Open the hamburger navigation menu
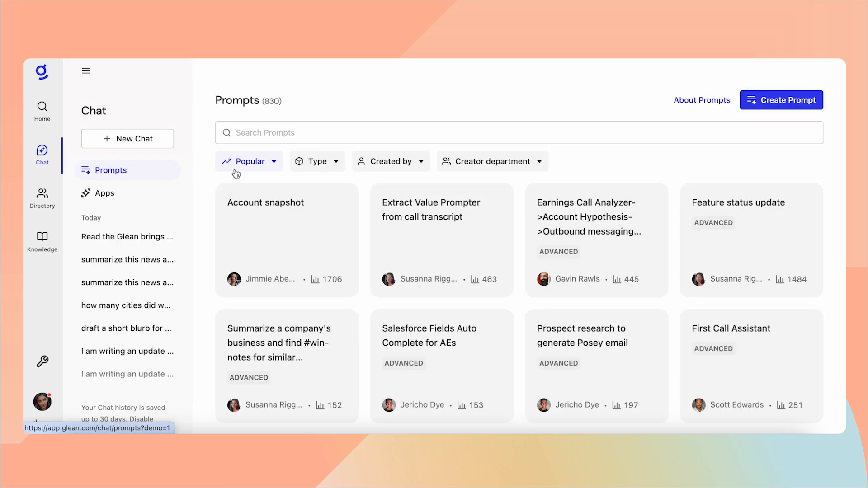 click(85, 71)
